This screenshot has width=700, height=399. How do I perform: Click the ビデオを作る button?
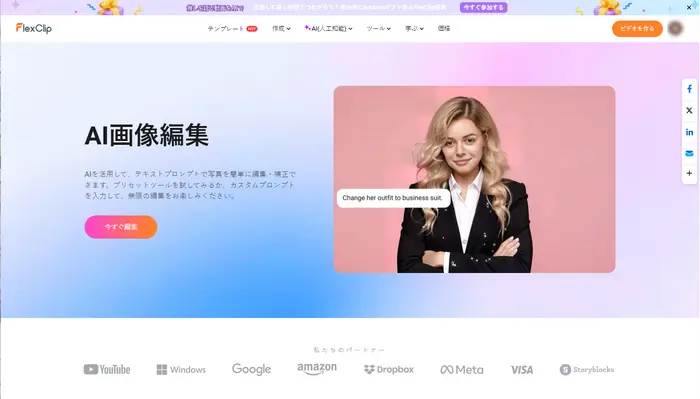pos(637,29)
